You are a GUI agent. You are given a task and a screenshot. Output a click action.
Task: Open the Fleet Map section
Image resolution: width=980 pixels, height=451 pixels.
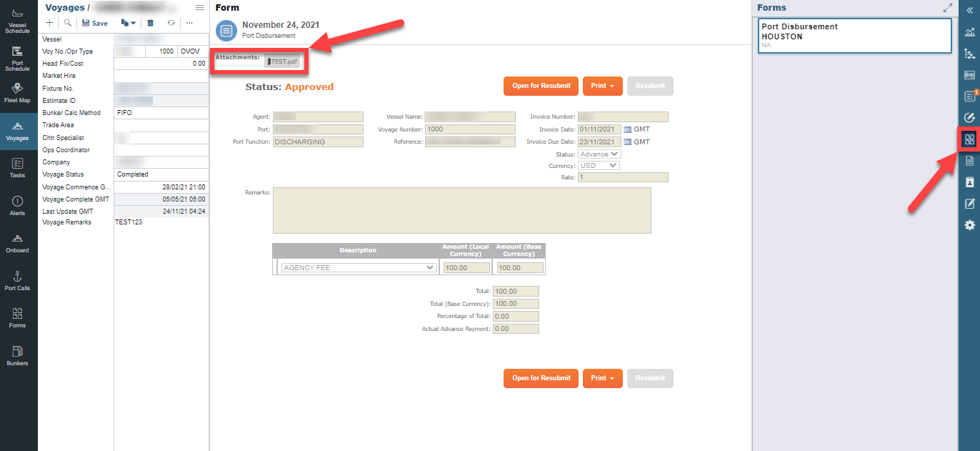point(17,91)
